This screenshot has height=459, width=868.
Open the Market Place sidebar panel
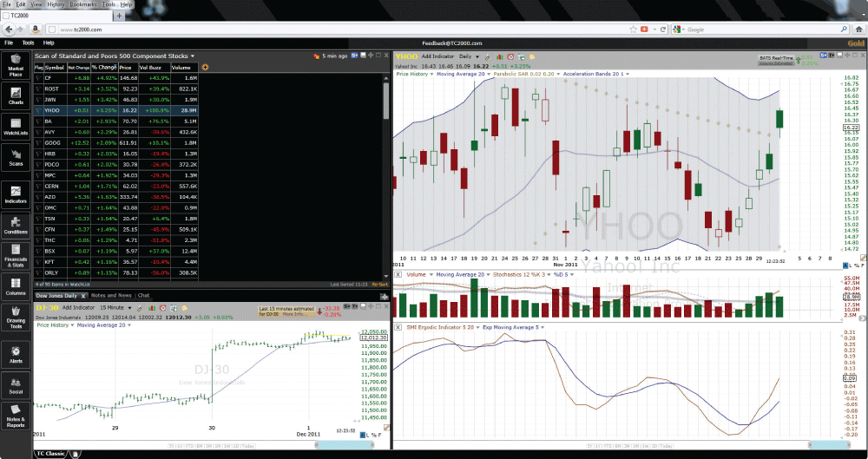pyautogui.click(x=16, y=63)
